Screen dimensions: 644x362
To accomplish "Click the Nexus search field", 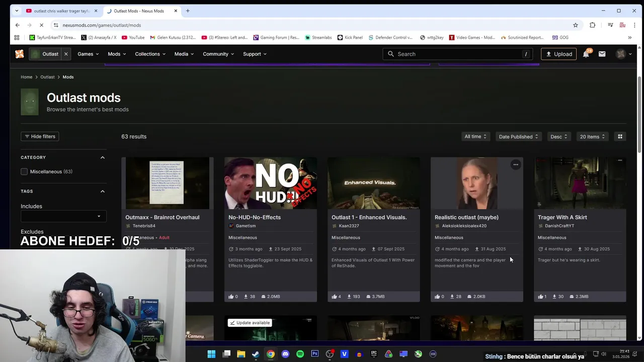I will pos(458,54).
